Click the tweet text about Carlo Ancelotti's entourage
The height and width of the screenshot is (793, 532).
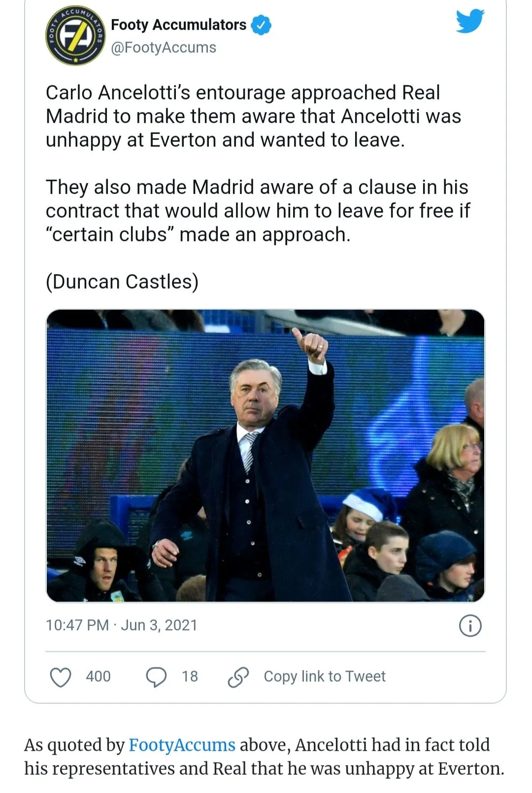click(x=253, y=116)
